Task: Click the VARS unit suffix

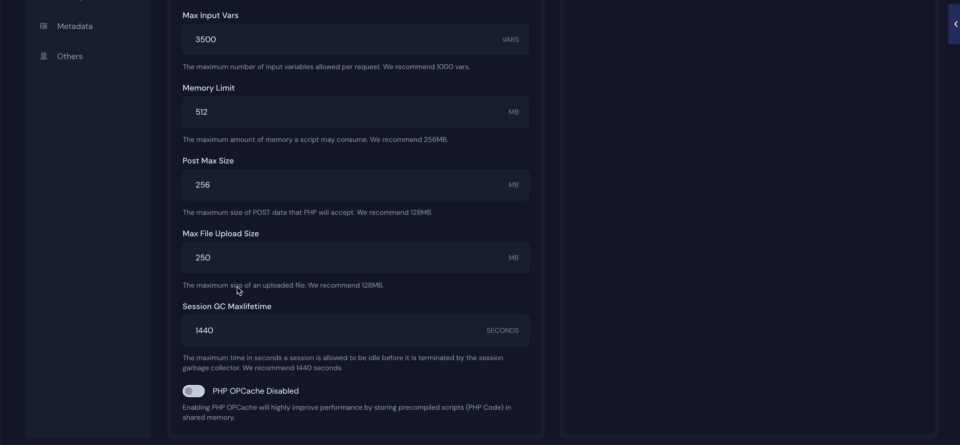Action: click(x=510, y=40)
